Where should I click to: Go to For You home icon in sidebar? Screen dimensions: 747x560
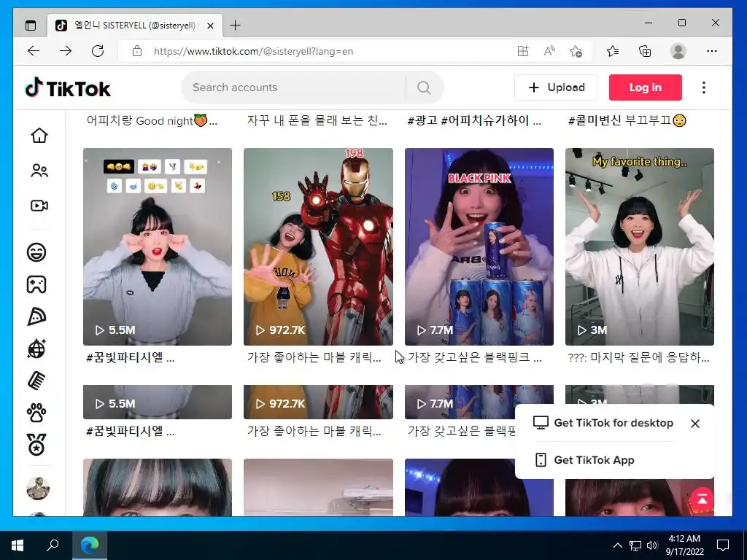pos(39,136)
